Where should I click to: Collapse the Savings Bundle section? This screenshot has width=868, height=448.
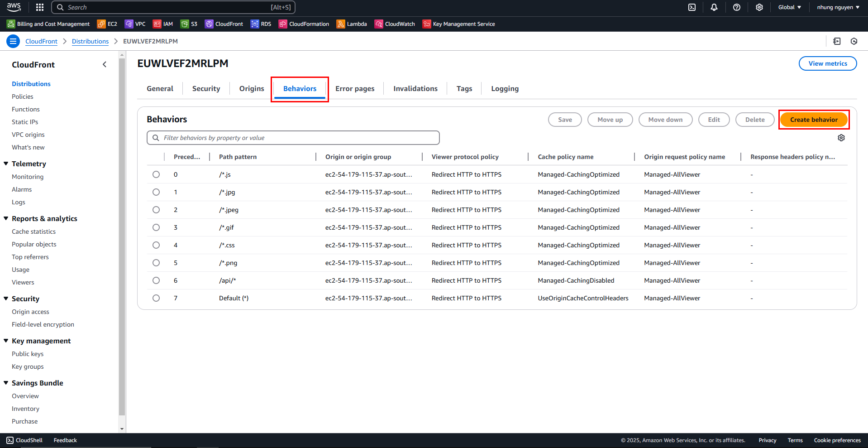pos(6,383)
